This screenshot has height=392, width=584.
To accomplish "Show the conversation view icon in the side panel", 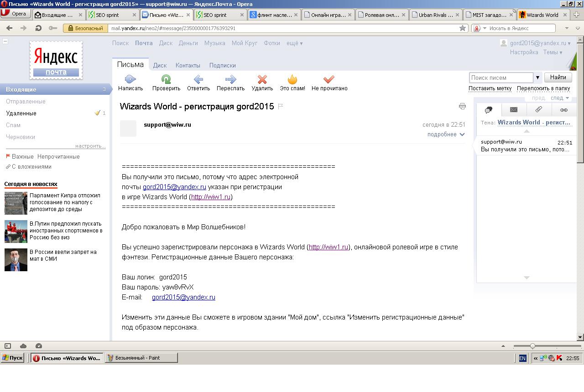I will pyautogui.click(x=489, y=110).
